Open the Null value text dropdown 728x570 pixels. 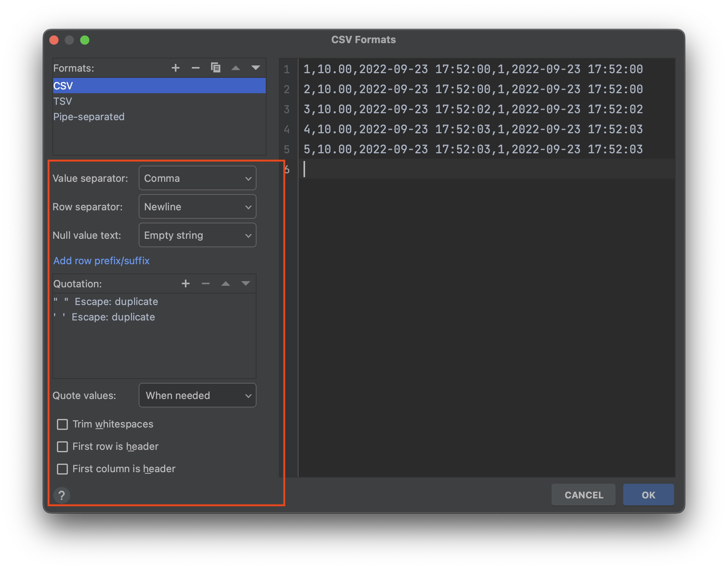(198, 235)
